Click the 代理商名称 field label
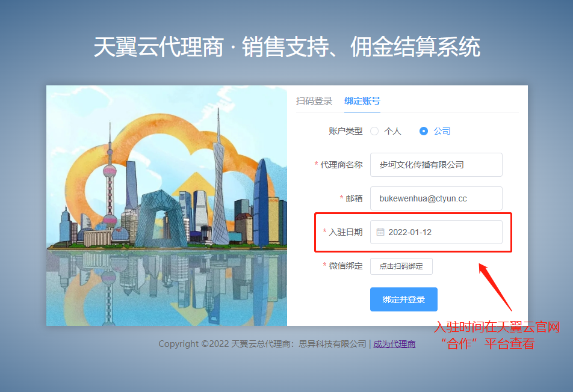This screenshot has width=573, height=392. 341,165
